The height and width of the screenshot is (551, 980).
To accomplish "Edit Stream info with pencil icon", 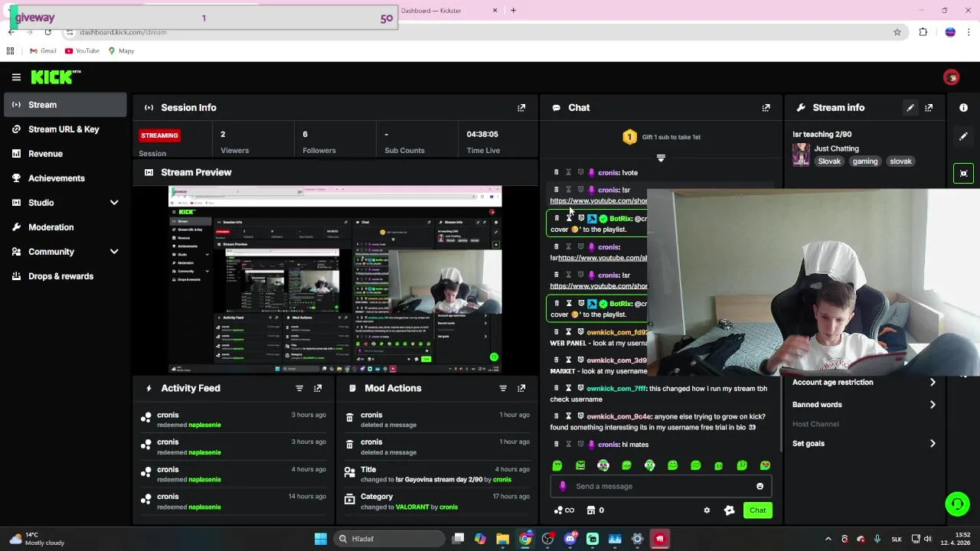I will 910,108.
